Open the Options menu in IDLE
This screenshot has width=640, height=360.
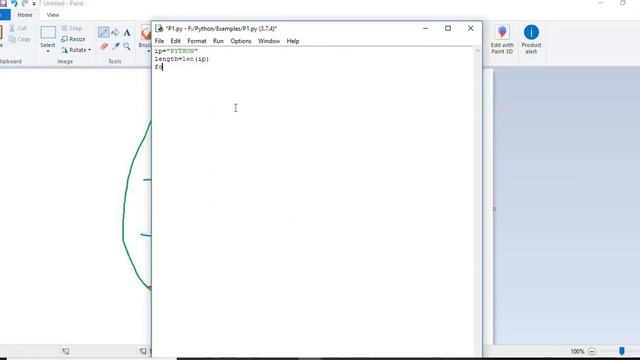pos(241,41)
